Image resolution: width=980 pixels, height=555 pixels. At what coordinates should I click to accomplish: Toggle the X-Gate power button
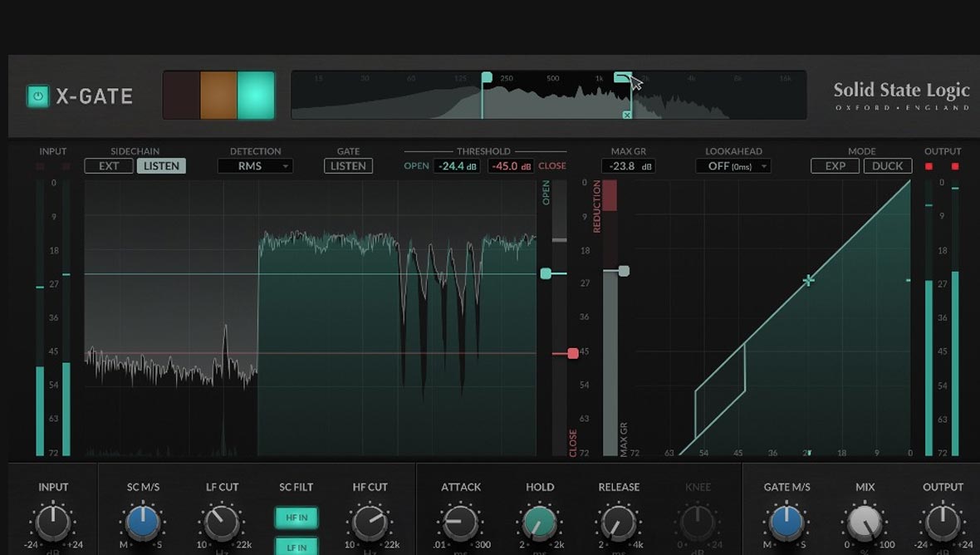click(37, 96)
